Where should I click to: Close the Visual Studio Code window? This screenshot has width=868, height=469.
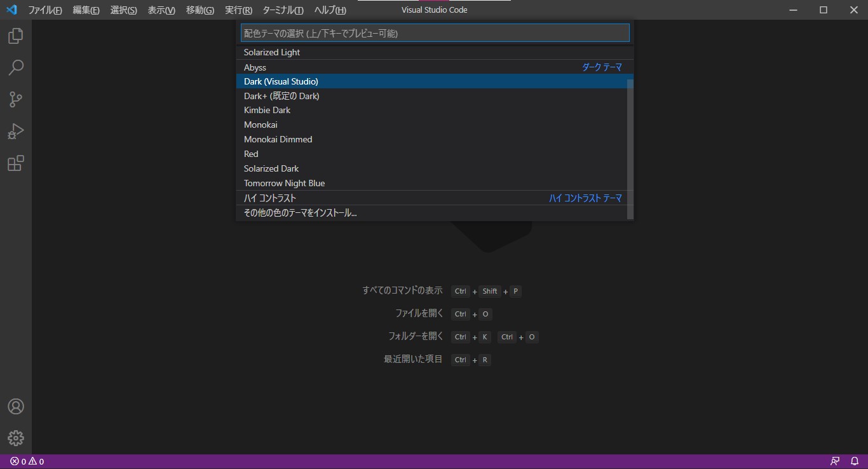click(853, 10)
